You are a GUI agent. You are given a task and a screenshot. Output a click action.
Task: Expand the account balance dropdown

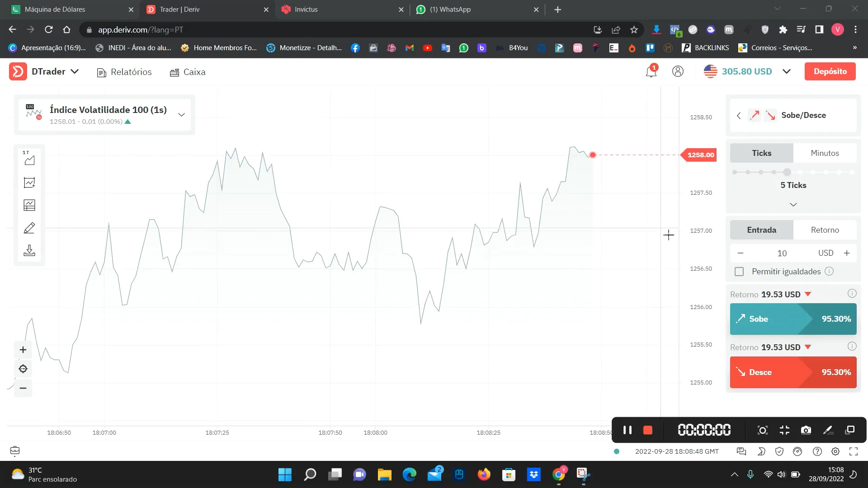click(x=787, y=71)
